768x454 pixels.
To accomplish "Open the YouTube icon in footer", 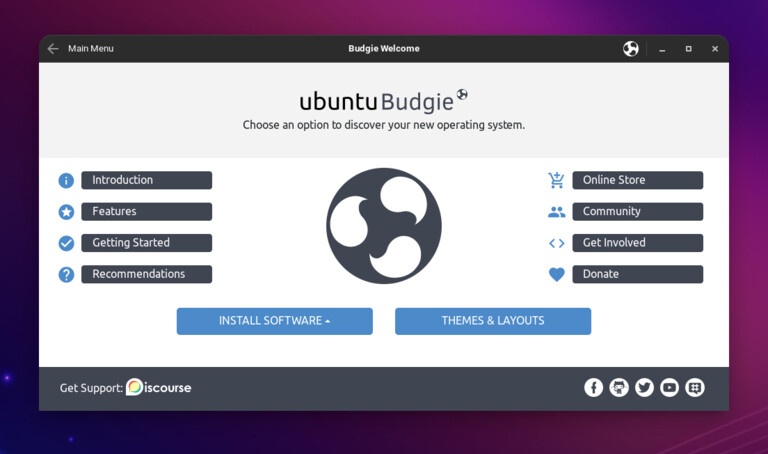I will (669, 388).
